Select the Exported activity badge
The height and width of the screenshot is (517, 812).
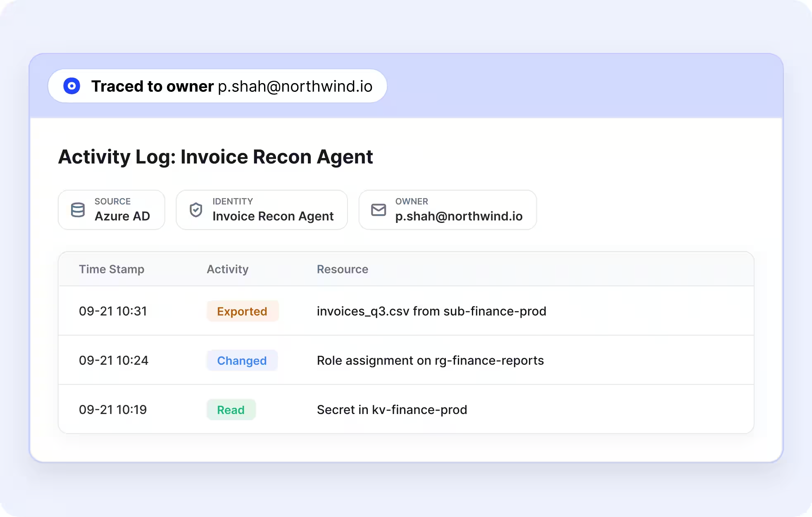coord(243,311)
